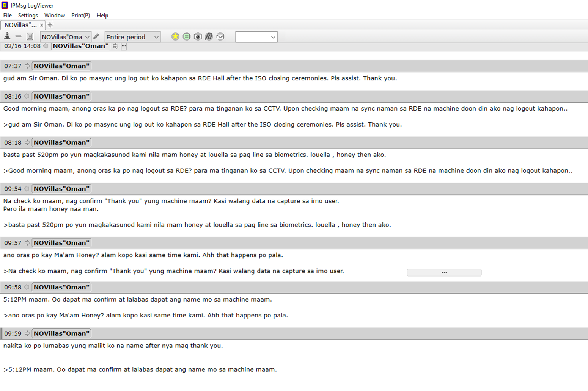Click the small ellipsis icon in 02/16 header
Image resolution: width=588 pixels, height=391 pixels.
click(124, 46)
